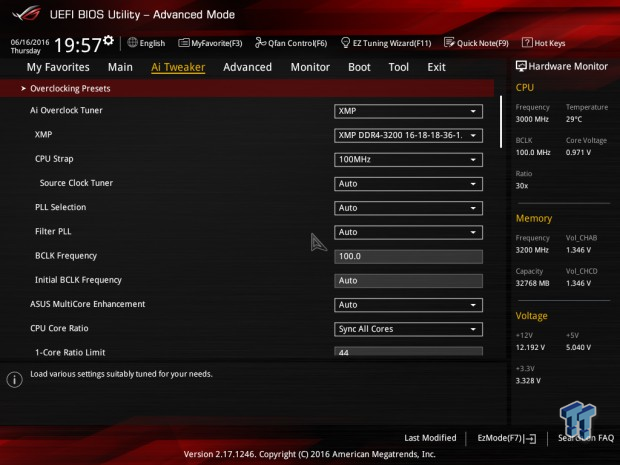Click the 19:57 clock display
This screenshot has width=620, height=465.
(78, 45)
